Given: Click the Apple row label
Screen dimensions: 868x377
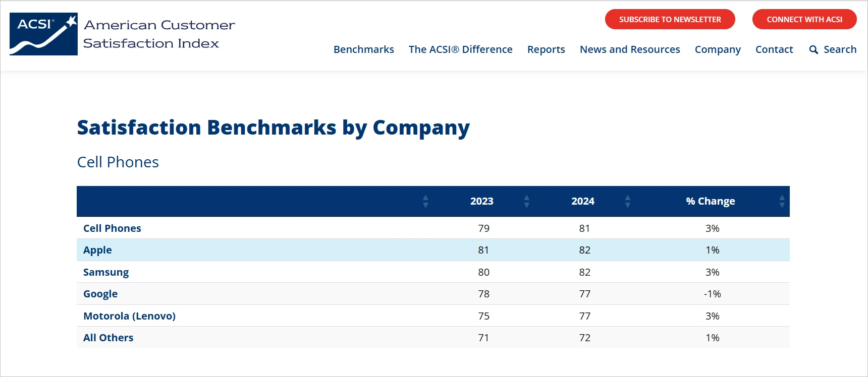Looking at the screenshot, I should click(97, 250).
